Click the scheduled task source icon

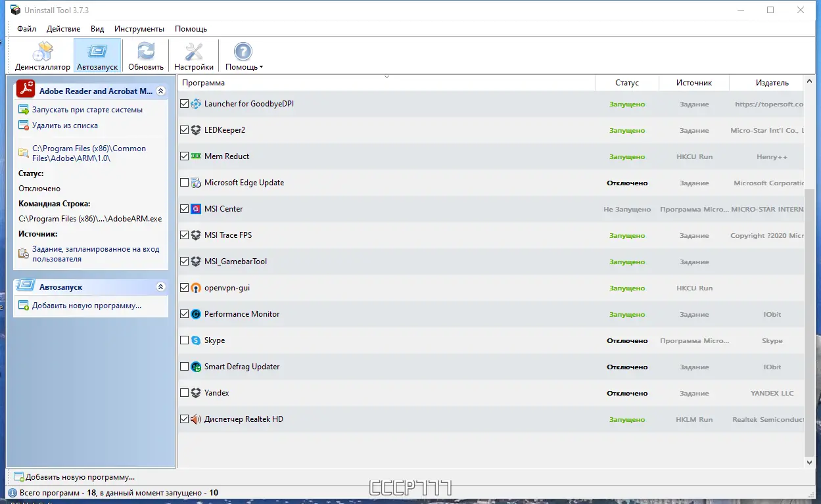[24, 253]
